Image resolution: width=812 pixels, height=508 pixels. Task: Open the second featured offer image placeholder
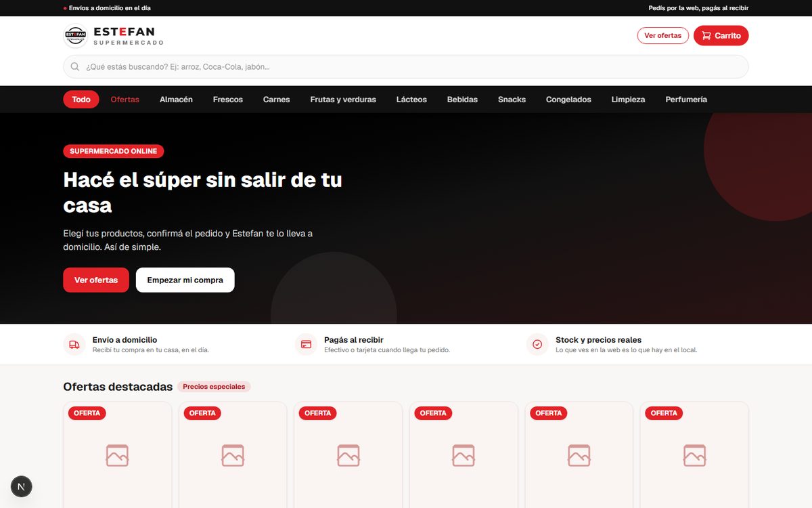pos(233,455)
